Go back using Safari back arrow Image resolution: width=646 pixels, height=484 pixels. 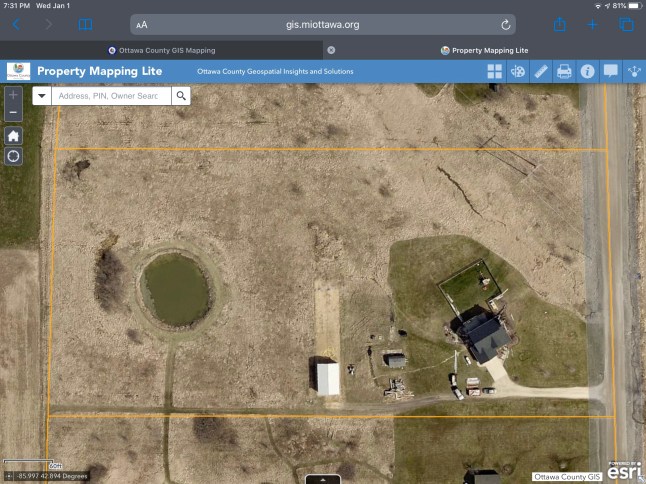coord(16,25)
